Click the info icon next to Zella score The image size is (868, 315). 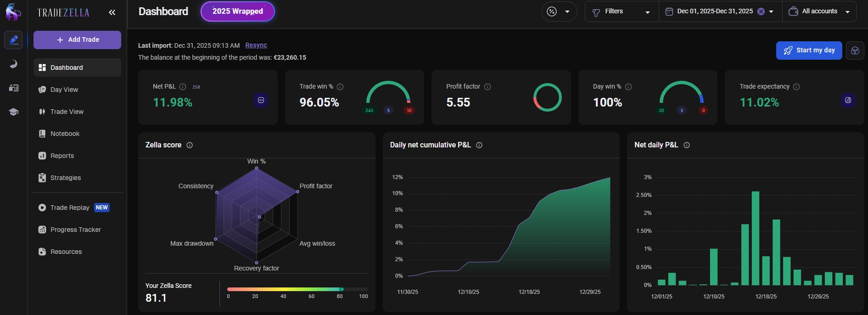(190, 145)
